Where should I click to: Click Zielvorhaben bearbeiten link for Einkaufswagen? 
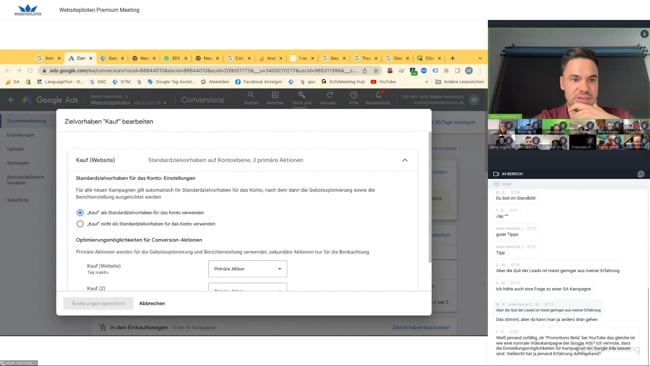point(421,327)
